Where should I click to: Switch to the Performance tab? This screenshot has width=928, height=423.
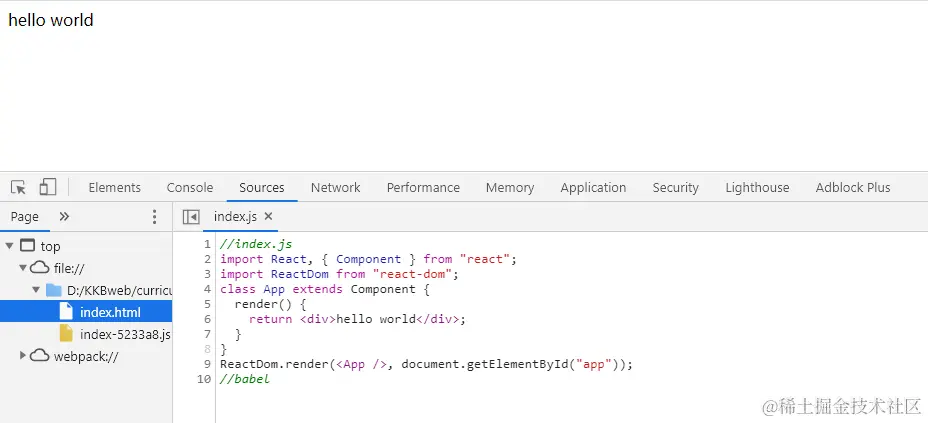click(x=423, y=188)
